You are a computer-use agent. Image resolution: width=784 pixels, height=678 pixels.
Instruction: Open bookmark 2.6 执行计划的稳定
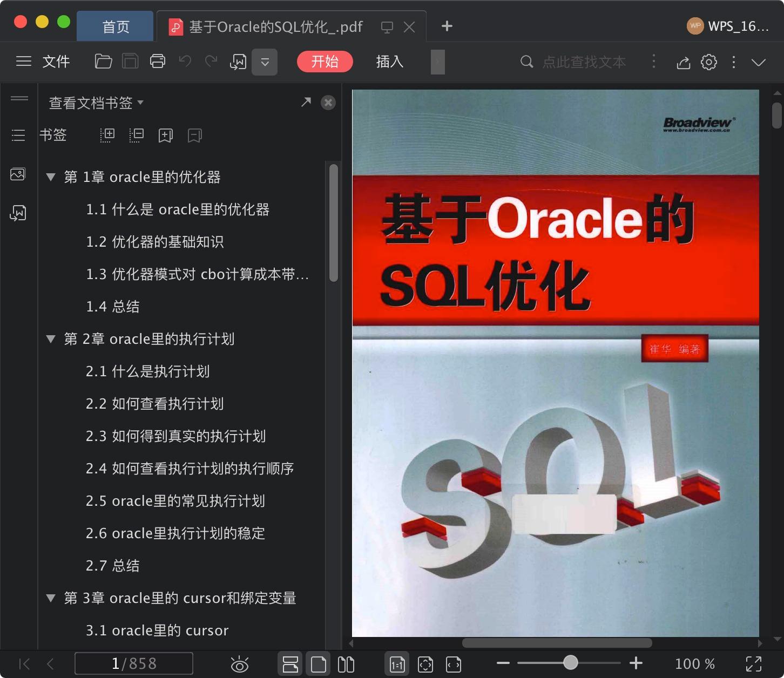click(x=175, y=533)
